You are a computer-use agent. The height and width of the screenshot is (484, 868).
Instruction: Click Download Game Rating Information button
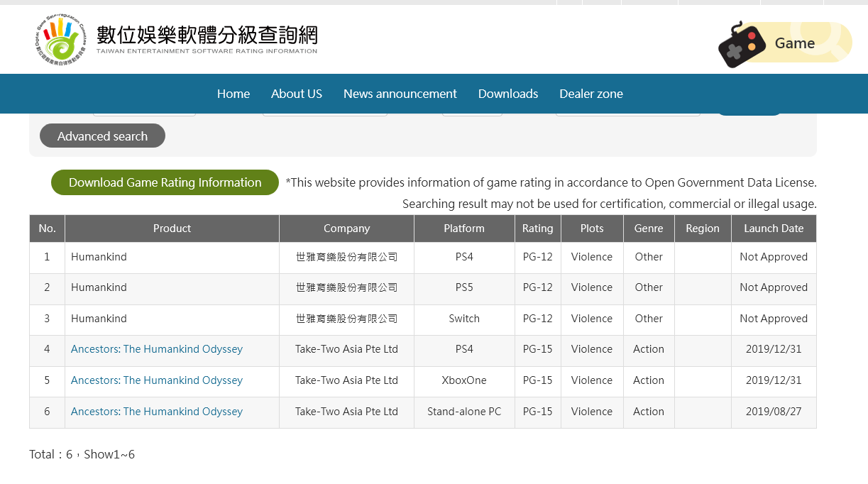coord(165,182)
